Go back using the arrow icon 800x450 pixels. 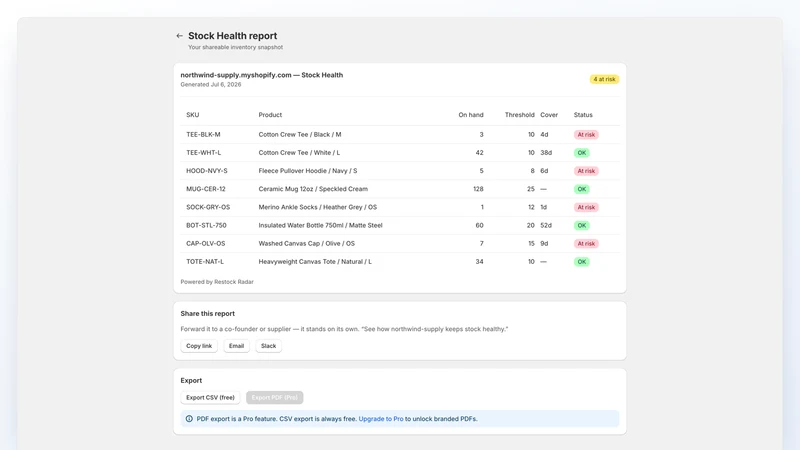point(179,36)
